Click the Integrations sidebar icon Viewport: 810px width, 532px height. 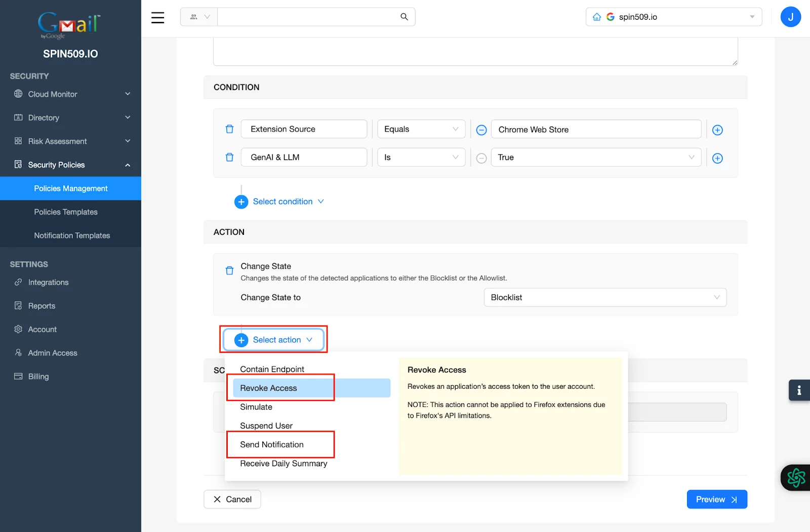pyautogui.click(x=18, y=282)
